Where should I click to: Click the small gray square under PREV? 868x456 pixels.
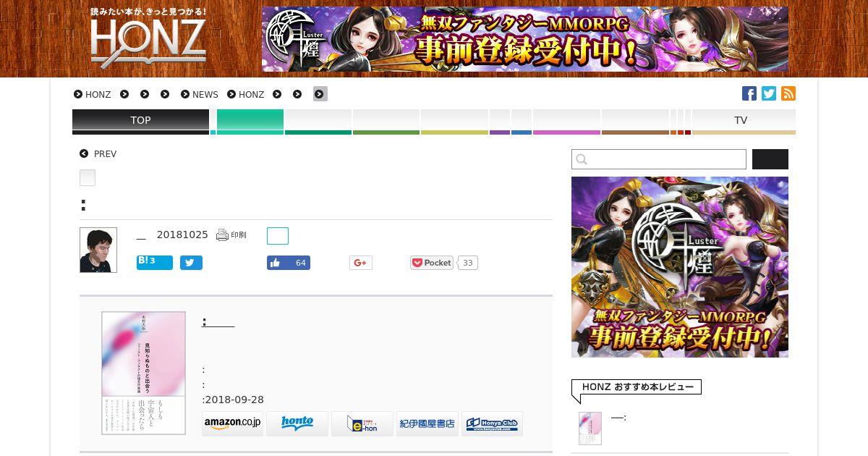[88, 177]
